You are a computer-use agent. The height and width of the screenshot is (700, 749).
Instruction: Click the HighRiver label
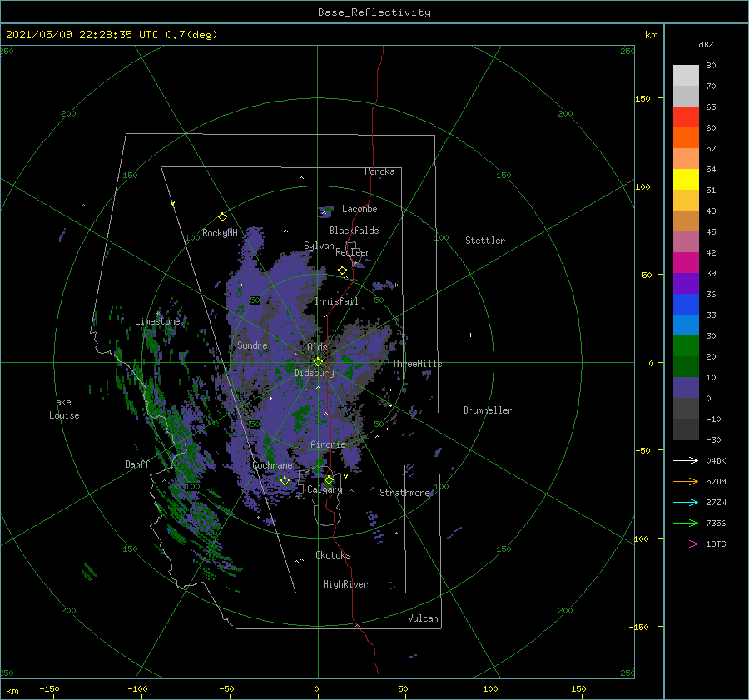pos(345,584)
